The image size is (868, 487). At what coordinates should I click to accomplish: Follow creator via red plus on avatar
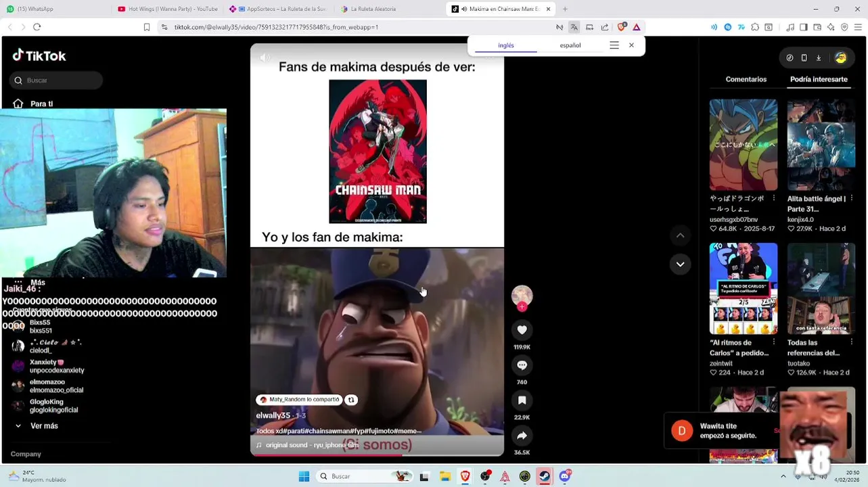point(522,307)
